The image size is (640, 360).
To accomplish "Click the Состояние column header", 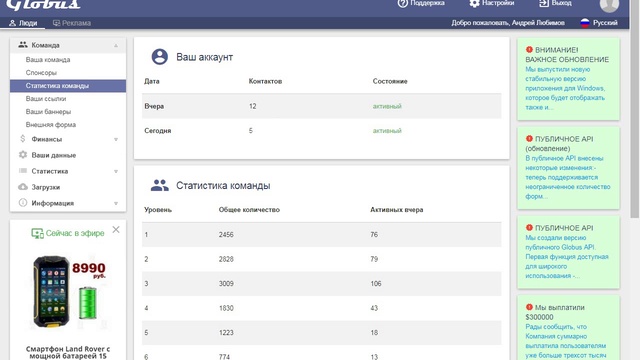I will 390,81.
